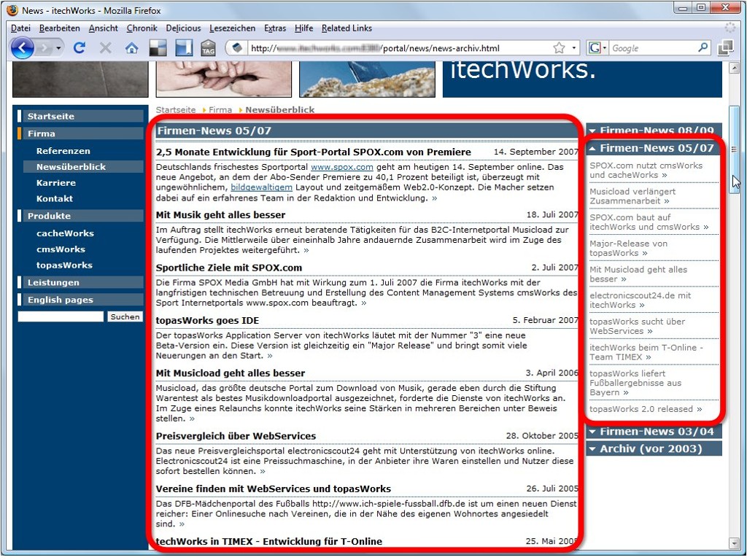747x560 pixels.
Task: Click the site search text field
Action: pyautogui.click(x=61, y=316)
